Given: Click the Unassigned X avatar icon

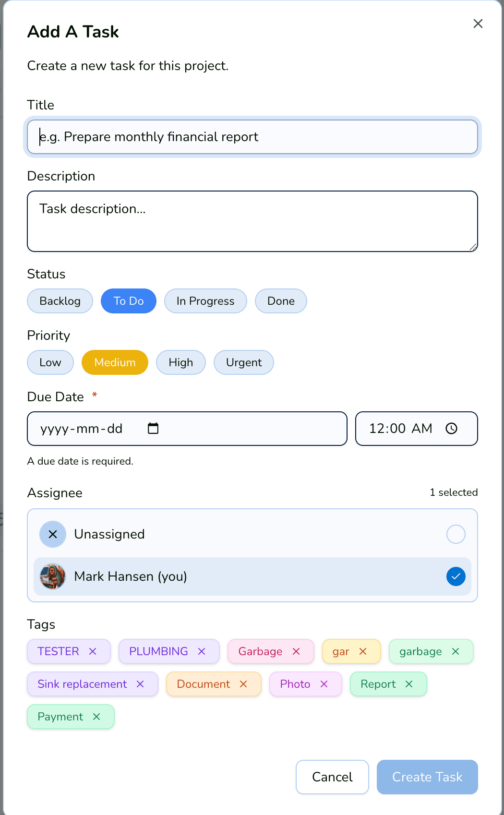Looking at the screenshot, I should click(x=53, y=534).
